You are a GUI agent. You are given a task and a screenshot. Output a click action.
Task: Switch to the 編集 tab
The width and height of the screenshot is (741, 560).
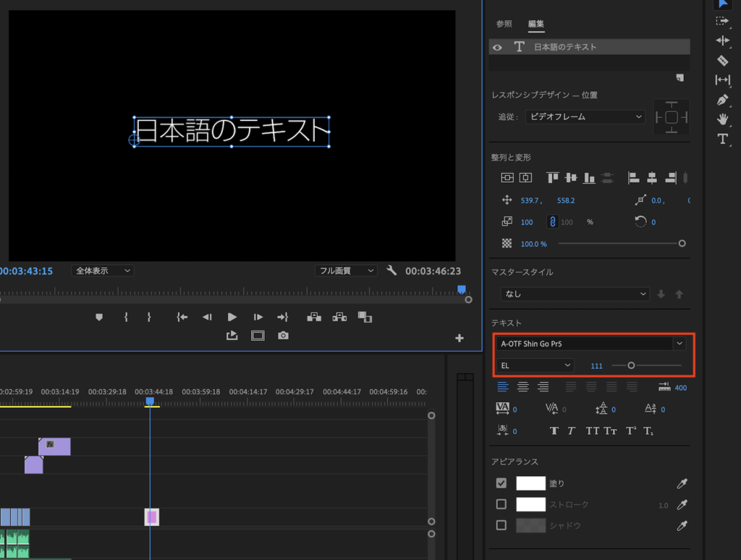click(535, 24)
